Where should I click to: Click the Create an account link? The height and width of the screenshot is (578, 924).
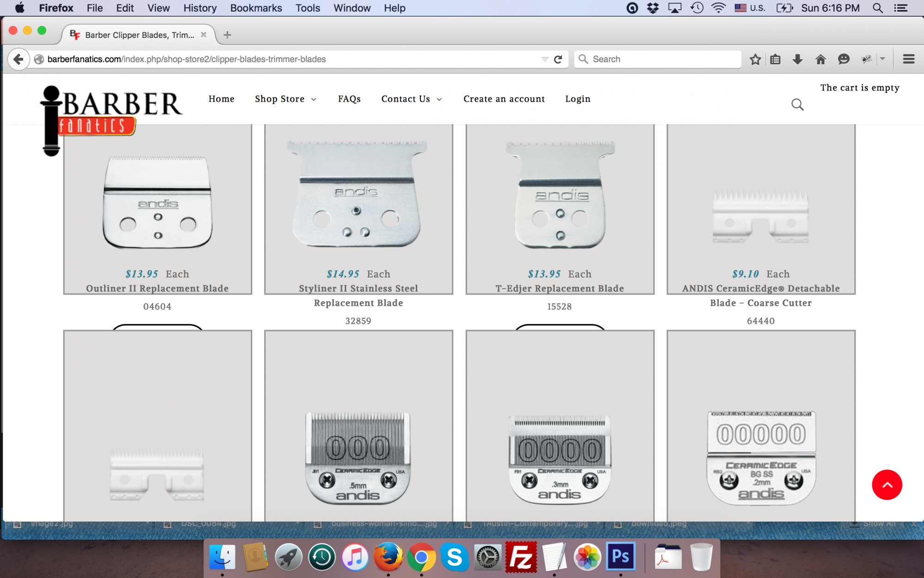point(504,99)
